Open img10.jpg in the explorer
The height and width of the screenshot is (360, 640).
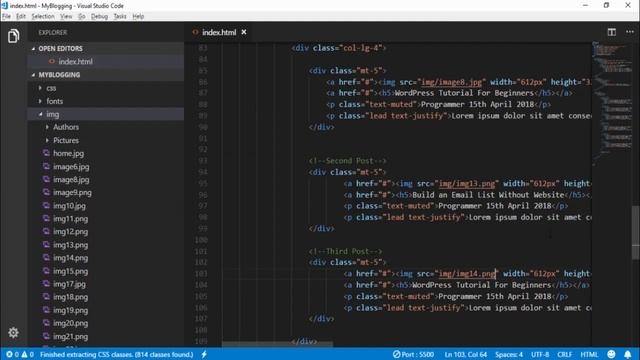105,206
